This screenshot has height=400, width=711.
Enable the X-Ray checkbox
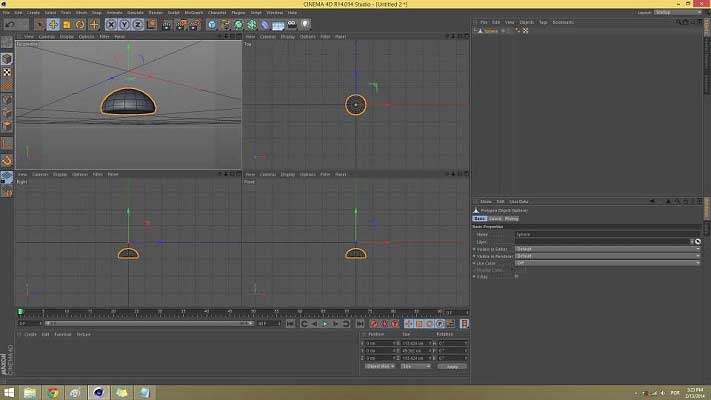pyautogui.click(x=517, y=276)
